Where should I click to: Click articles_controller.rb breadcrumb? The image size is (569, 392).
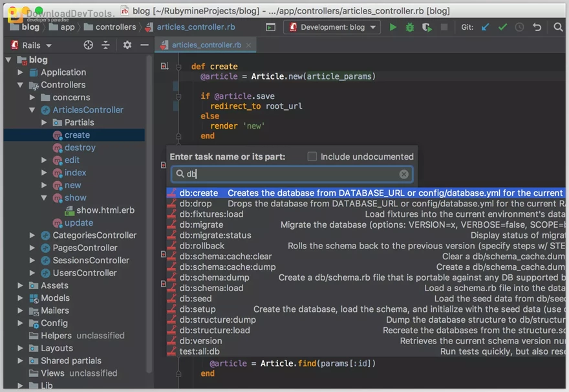click(190, 27)
